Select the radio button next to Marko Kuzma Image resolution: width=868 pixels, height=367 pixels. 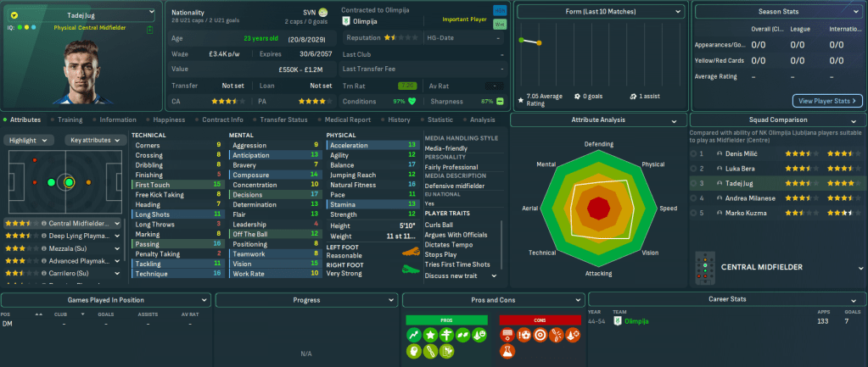tap(692, 212)
